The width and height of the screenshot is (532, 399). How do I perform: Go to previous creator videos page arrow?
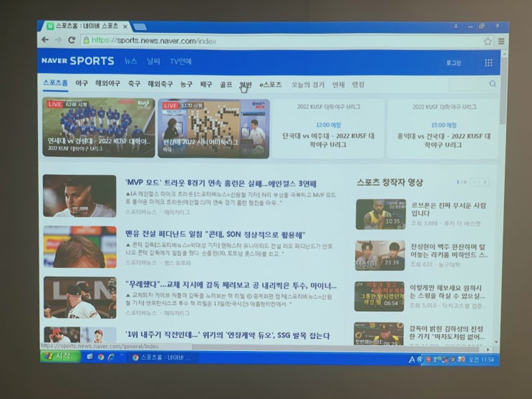(475, 183)
